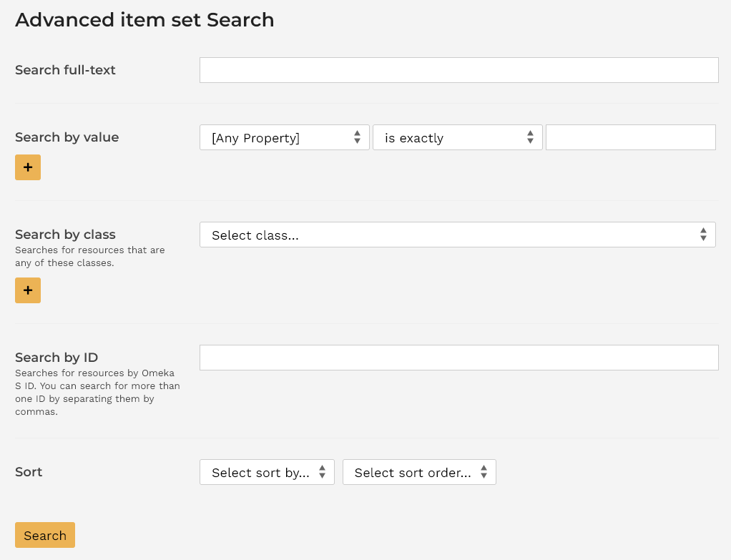Click the 'Advanced item set Search' heading
This screenshot has width=731, height=560.
click(144, 20)
